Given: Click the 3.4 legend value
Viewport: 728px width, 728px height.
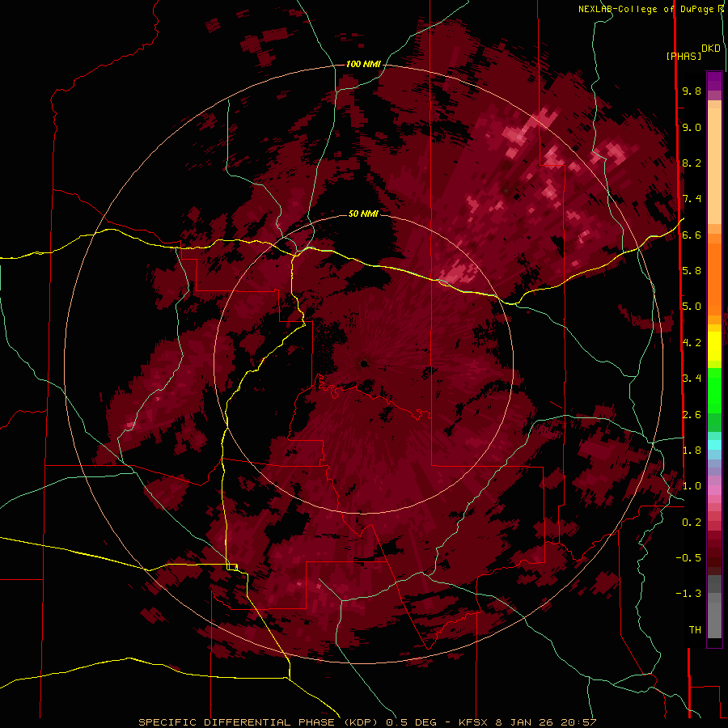Looking at the screenshot, I should coord(692,379).
